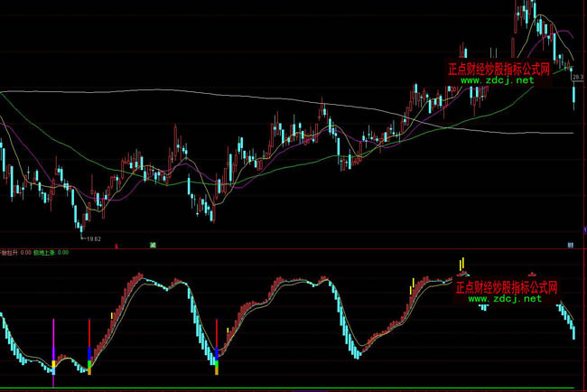Select the green indicator label with value 0.00
The image size is (587, 392).
pyautogui.click(x=51, y=253)
